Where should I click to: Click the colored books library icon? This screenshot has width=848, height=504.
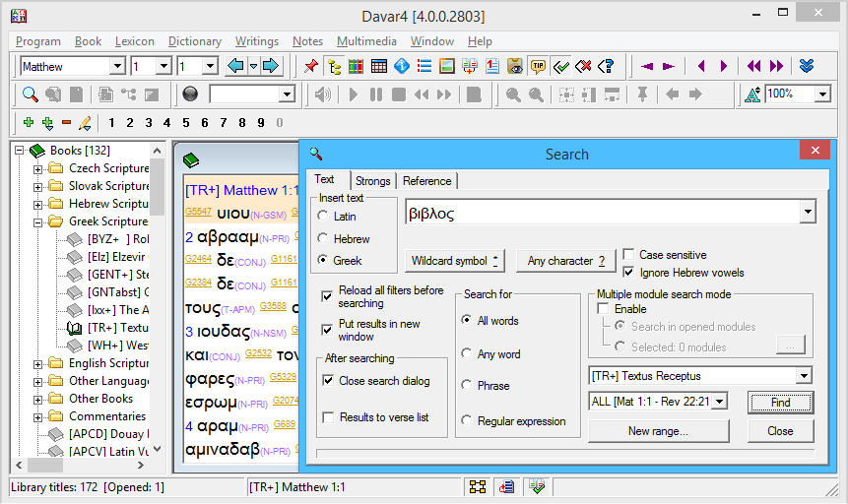[x=356, y=66]
